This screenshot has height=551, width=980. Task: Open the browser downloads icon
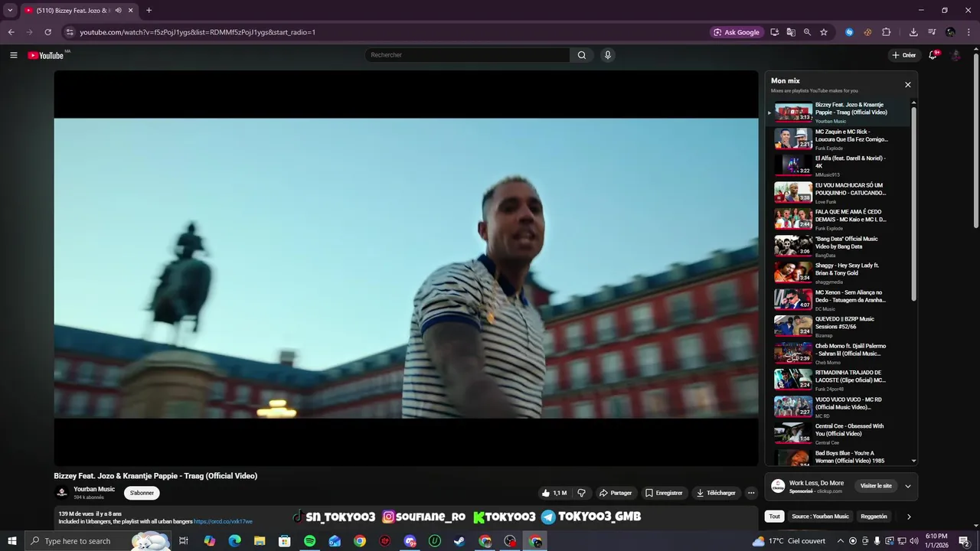(x=913, y=32)
